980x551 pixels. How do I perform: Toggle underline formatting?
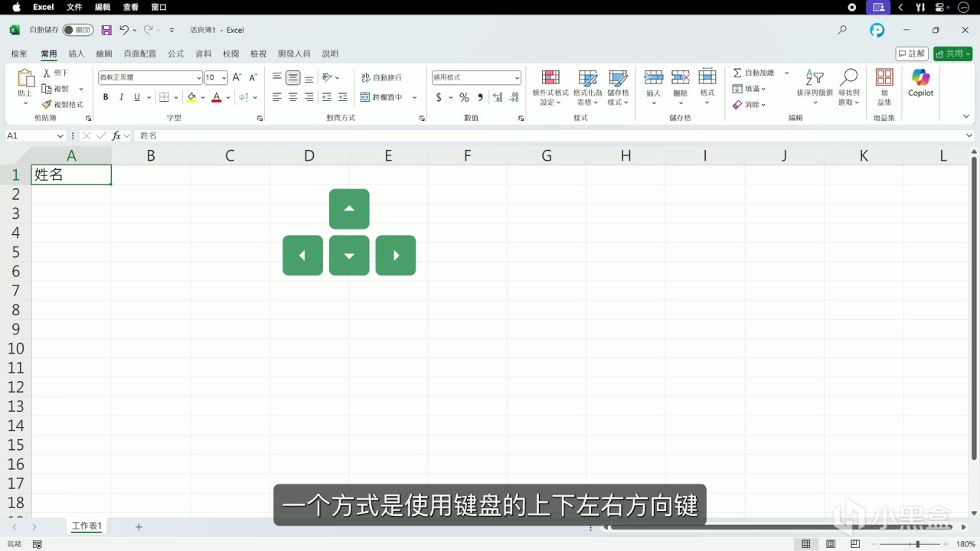click(x=137, y=97)
